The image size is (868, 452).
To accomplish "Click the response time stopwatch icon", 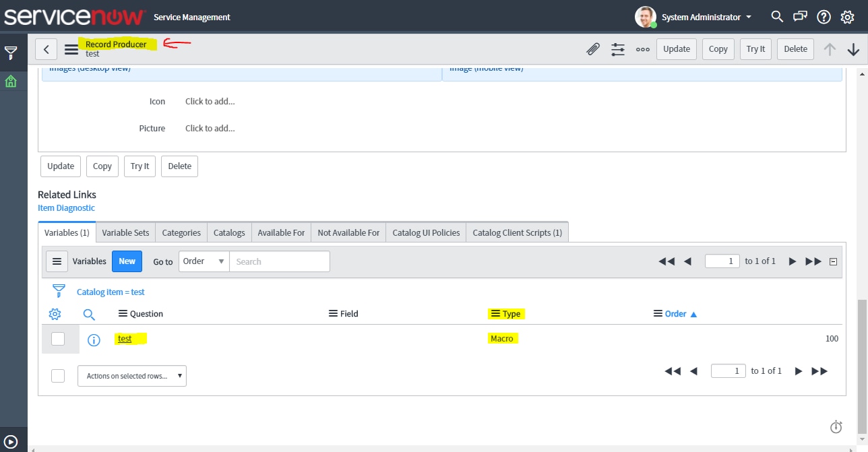I will click(836, 426).
